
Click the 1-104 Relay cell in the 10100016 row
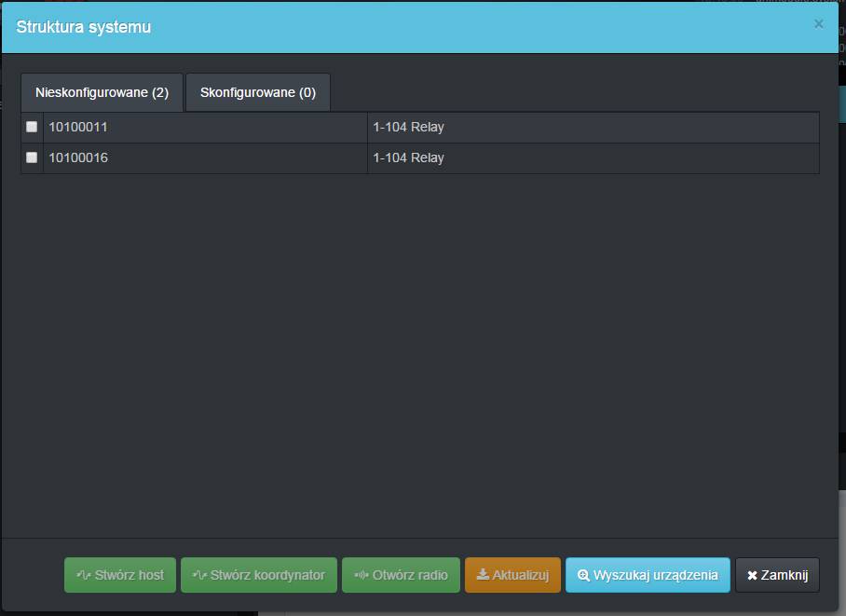(593, 158)
